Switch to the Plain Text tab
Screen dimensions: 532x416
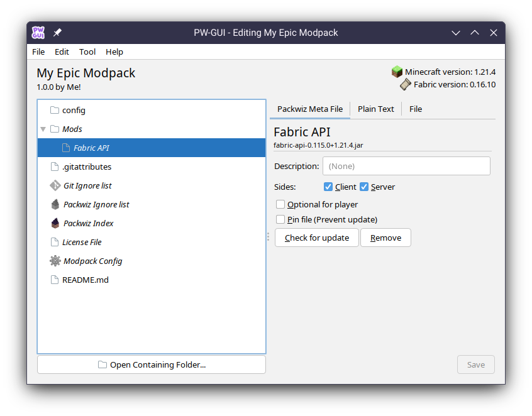[375, 109]
